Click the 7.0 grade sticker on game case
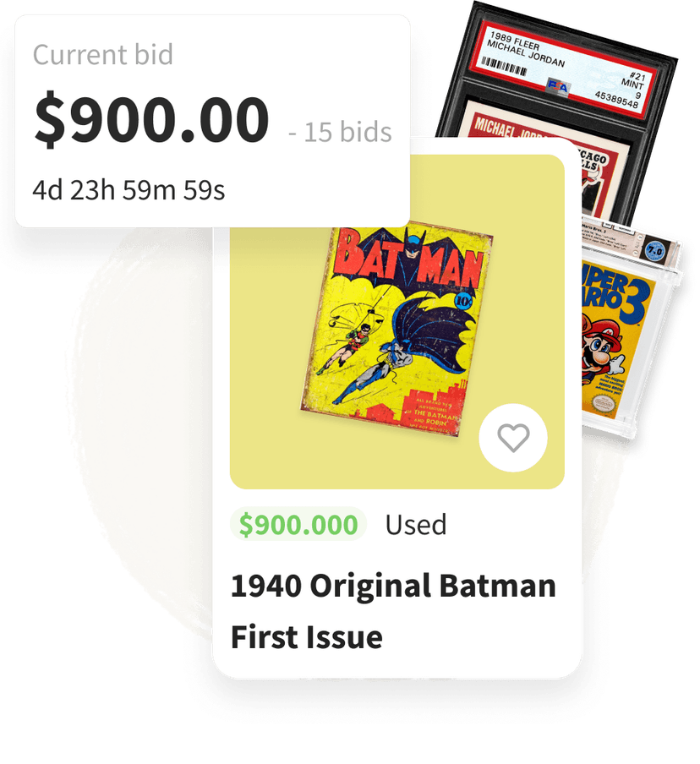The width and height of the screenshot is (700, 764). (x=654, y=251)
